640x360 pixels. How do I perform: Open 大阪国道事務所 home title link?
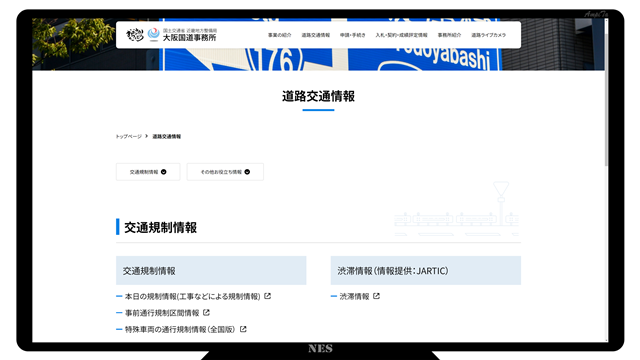tap(189, 38)
